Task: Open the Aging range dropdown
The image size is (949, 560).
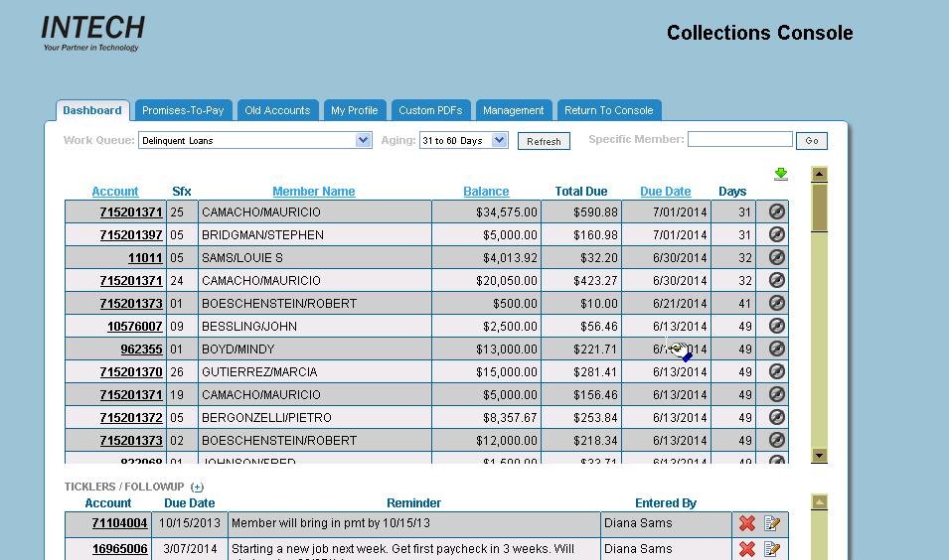Action: coord(499,141)
